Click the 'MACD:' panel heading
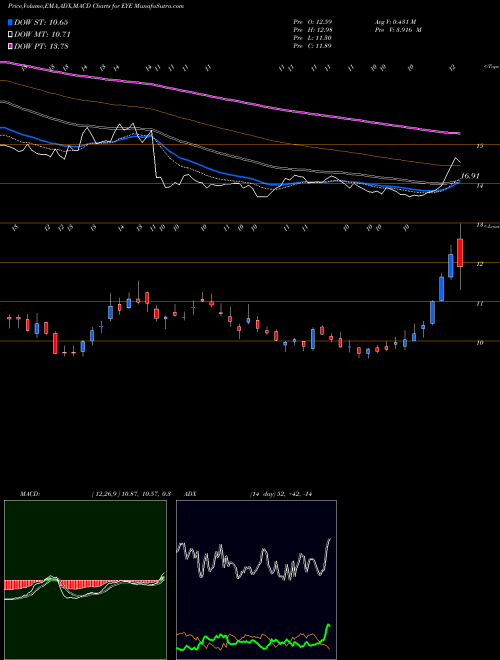 pyautogui.click(x=30, y=494)
